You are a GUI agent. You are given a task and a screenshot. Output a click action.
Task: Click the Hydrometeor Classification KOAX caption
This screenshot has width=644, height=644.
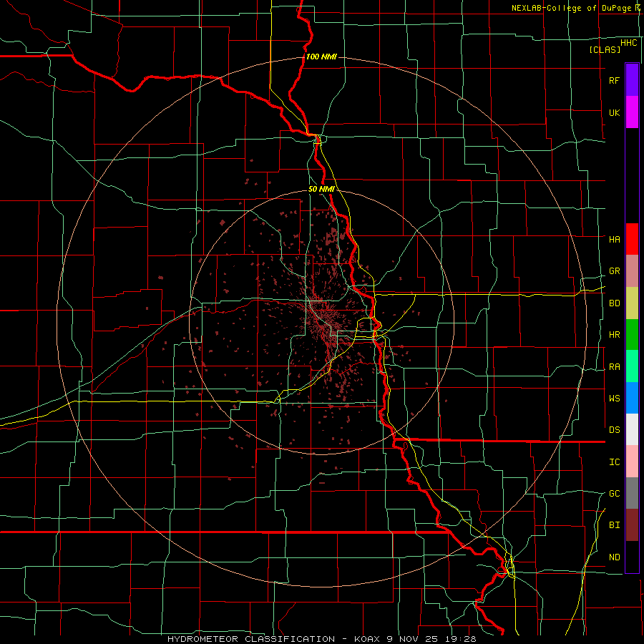click(x=321, y=639)
